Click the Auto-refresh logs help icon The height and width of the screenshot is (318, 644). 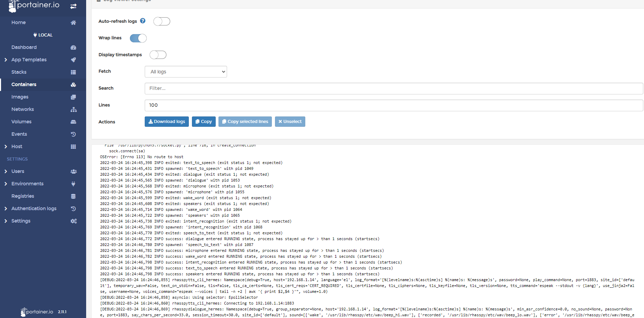tap(143, 21)
